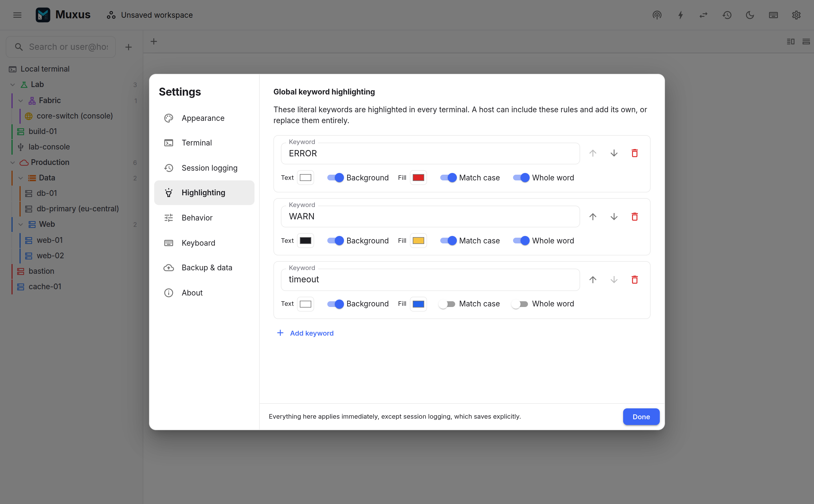Click the split view layout icon
This screenshot has height=504, width=814.
pyautogui.click(x=791, y=41)
